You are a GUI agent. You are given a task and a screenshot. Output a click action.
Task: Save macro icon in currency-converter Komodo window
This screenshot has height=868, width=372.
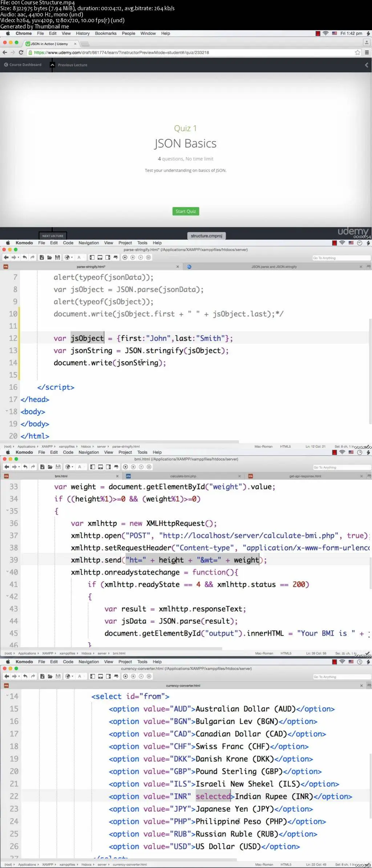149,676
